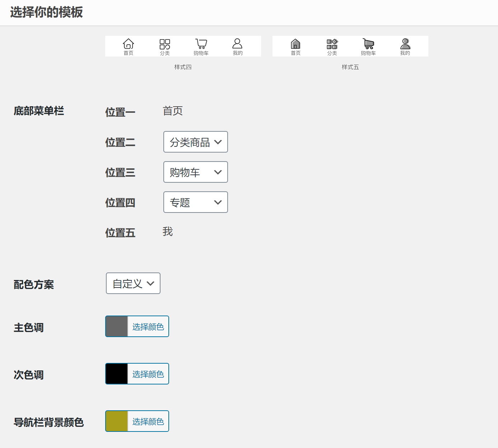The height and width of the screenshot is (448, 498).
Task: Click the shopping cart icon in 样式五
Action: tap(368, 44)
